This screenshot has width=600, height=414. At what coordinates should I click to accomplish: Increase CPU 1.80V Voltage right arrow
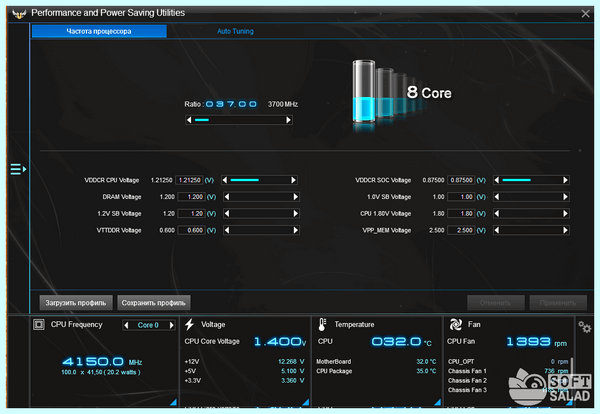point(565,214)
